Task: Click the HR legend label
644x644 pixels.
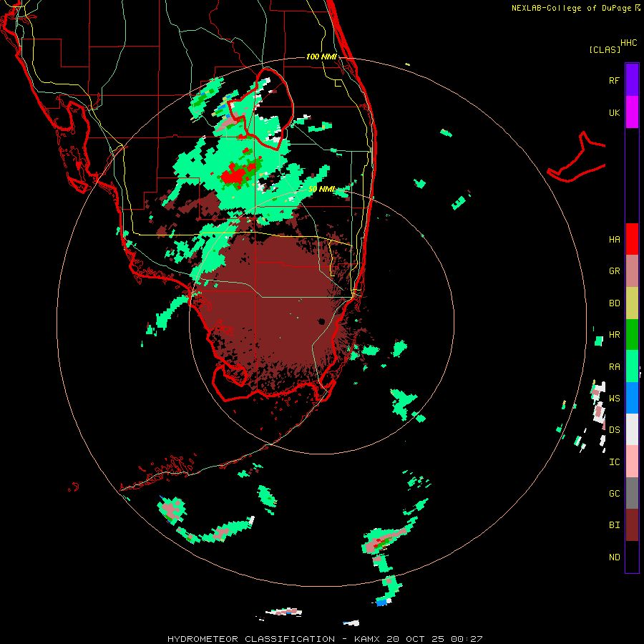Action: tap(614, 335)
